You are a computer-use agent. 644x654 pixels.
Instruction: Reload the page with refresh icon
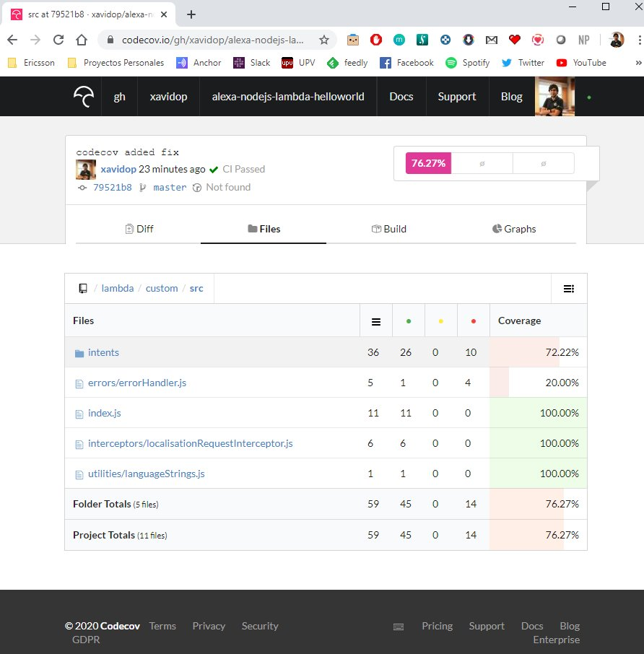(x=58, y=40)
